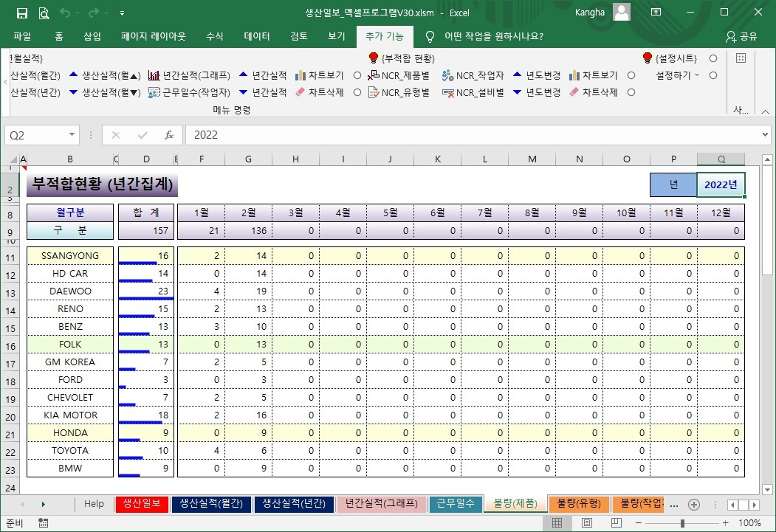Open the 페이지 레이아웃 ribbon tab

click(x=154, y=36)
